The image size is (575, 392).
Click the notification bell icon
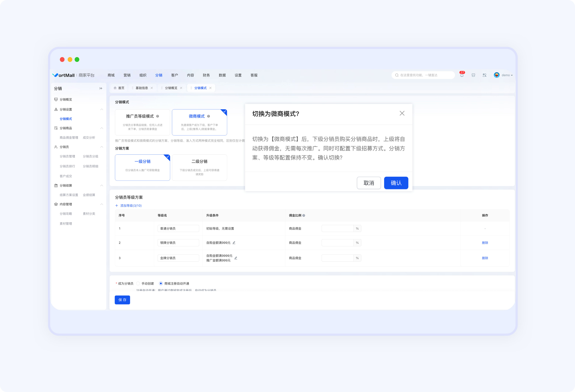pos(462,75)
